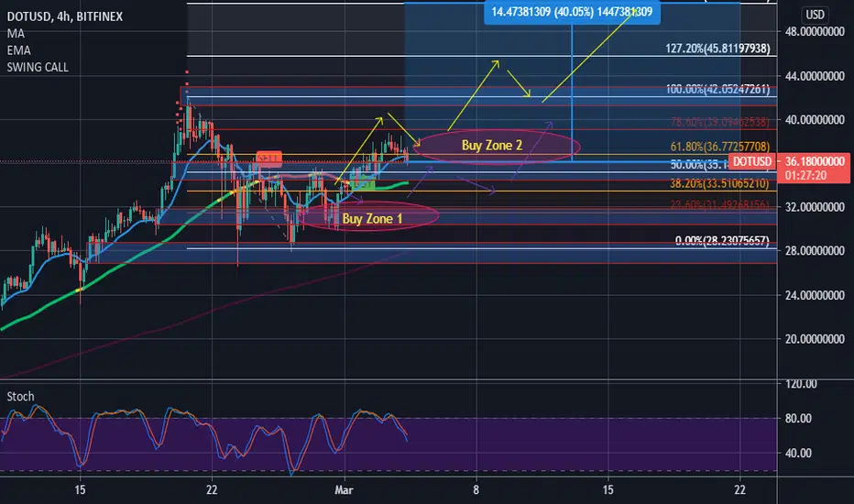This screenshot has width=854, height=504.
Task: Select the 38.20%(33.51065210) Fibonacci level label
Action: pyautogui.click(x=719, y=183)
